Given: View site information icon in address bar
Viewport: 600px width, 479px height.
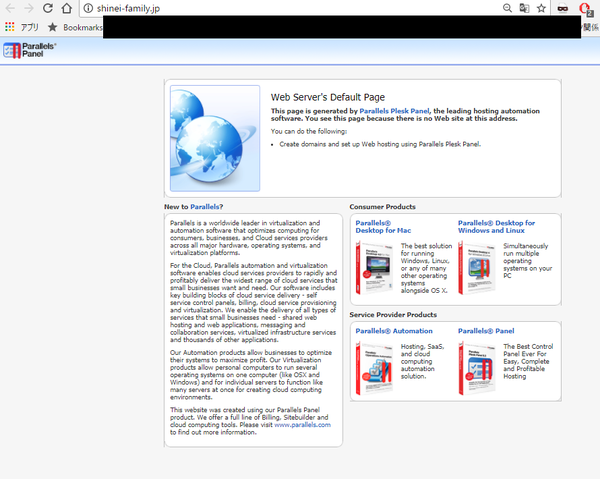Looking at the screenshot, I should [x=88, y=8].
